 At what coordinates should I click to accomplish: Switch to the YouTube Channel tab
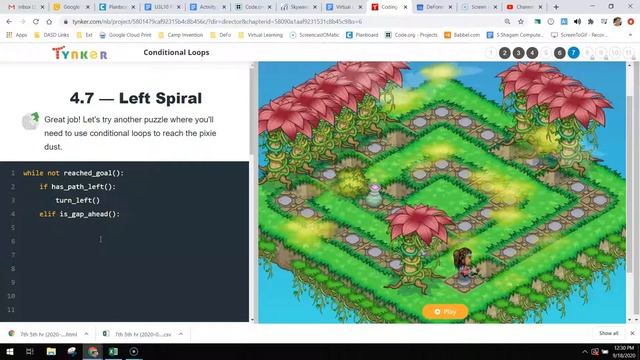tap(523, 7)
